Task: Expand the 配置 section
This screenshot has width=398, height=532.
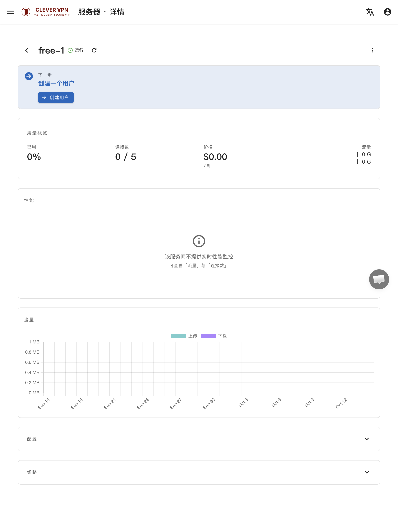Action: [x=199, y=439]
